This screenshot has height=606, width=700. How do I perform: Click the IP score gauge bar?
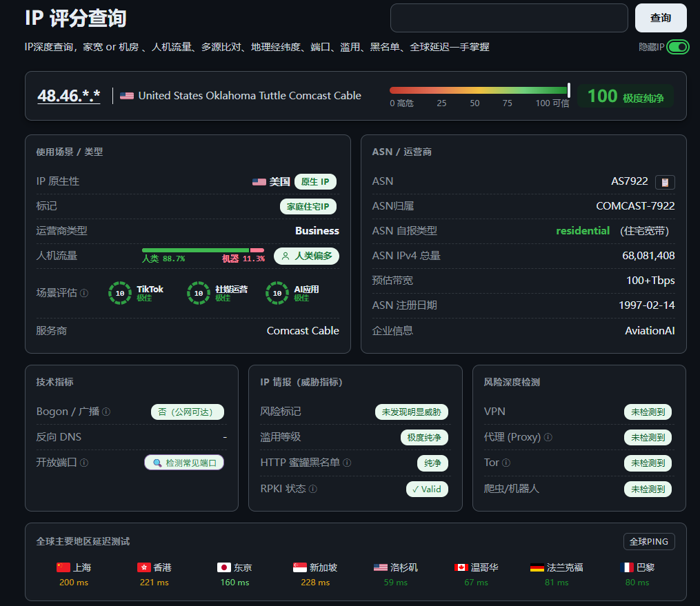(x=479, y=90)
